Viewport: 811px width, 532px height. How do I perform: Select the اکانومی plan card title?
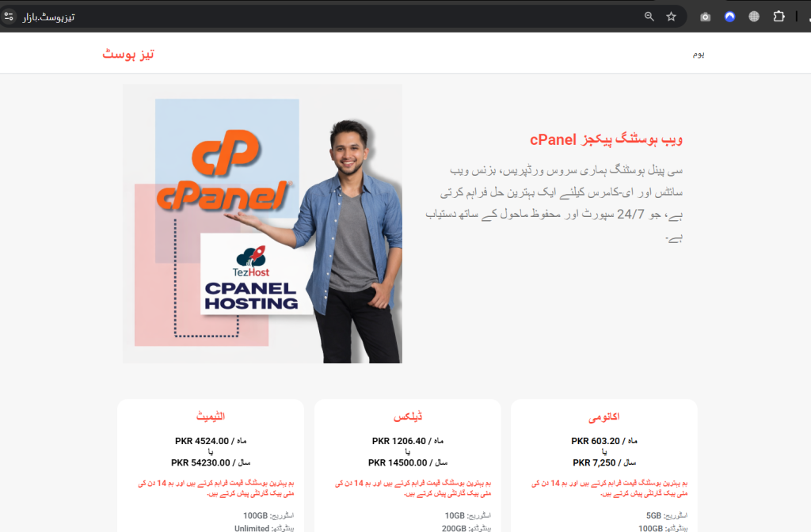603,416
